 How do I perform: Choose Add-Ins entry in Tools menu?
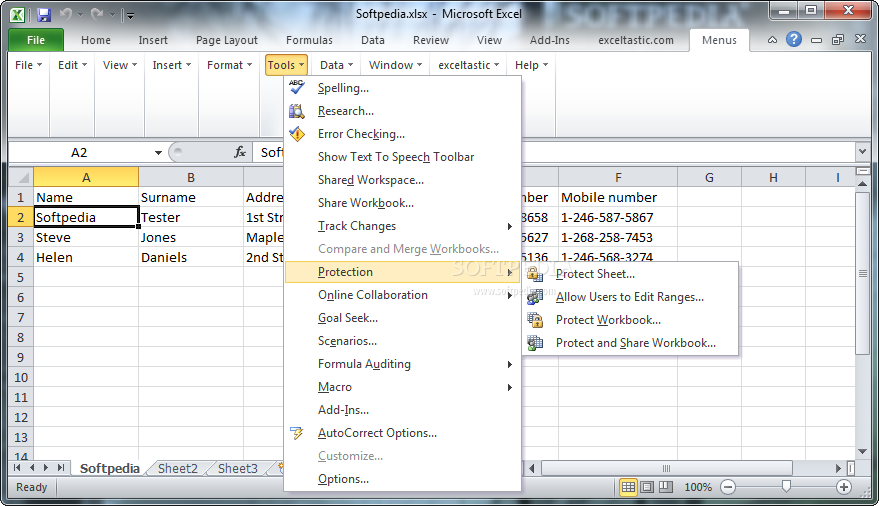click(x=403, y=410)
